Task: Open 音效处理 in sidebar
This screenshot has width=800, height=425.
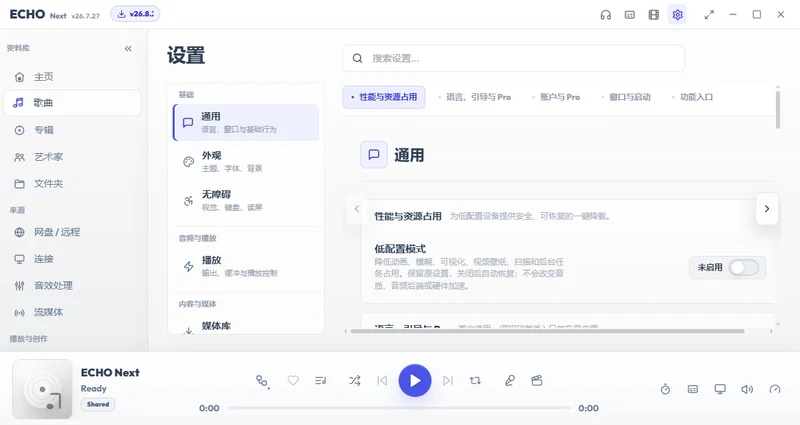Action: (72, 286)
